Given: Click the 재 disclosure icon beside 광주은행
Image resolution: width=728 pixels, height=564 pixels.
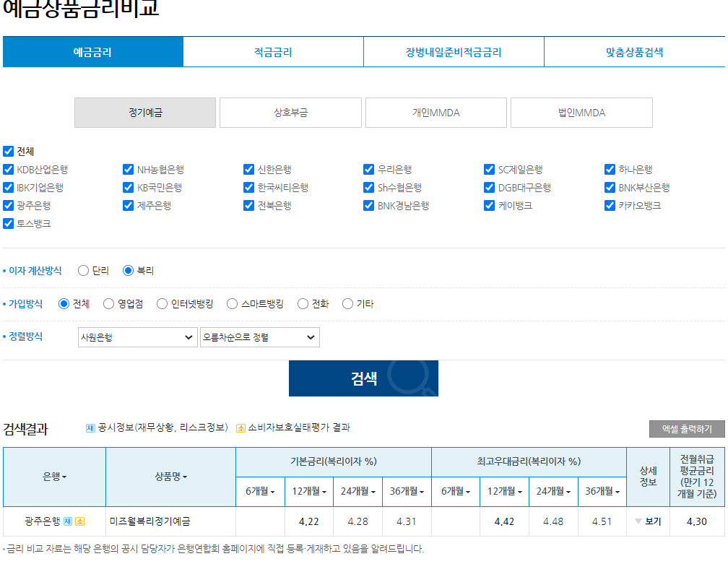Looking at the screenshot, I should point(68,521).
